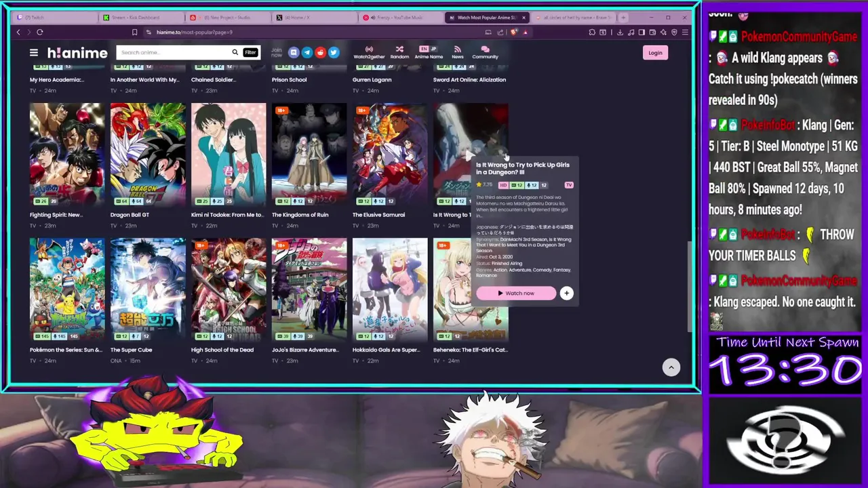Open the hamburger menu on HiAnime
This screenshot has height=488, width=868.
(33, 52)
